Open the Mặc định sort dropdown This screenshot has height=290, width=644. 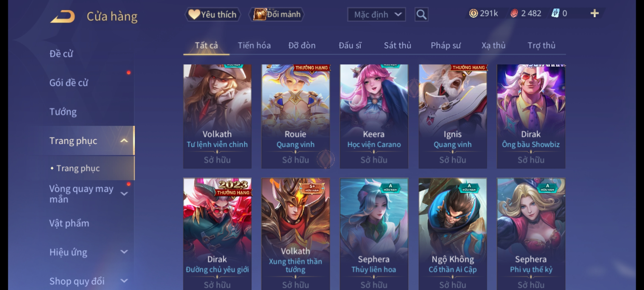(x=376, y=15)
